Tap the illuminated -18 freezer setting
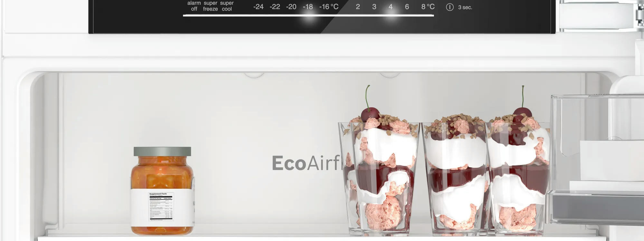The height and width of the screenshot is (241, 644). coord(308,7)
